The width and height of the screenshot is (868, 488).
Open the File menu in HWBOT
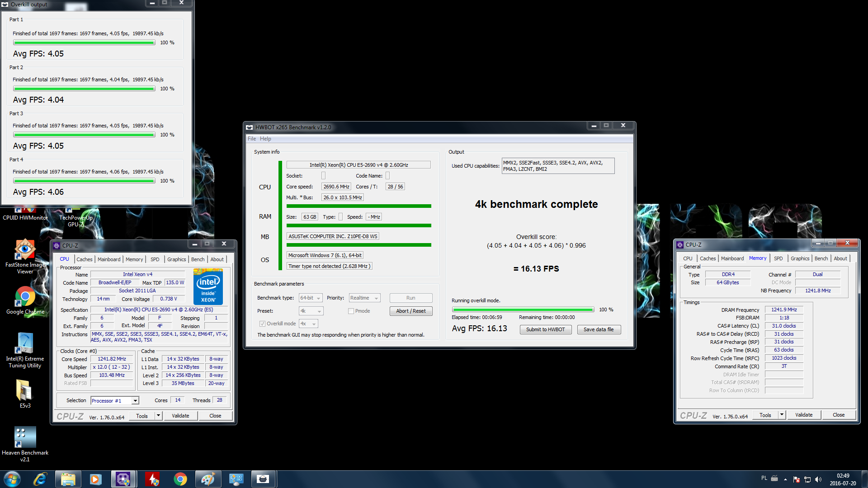point(252,139)
